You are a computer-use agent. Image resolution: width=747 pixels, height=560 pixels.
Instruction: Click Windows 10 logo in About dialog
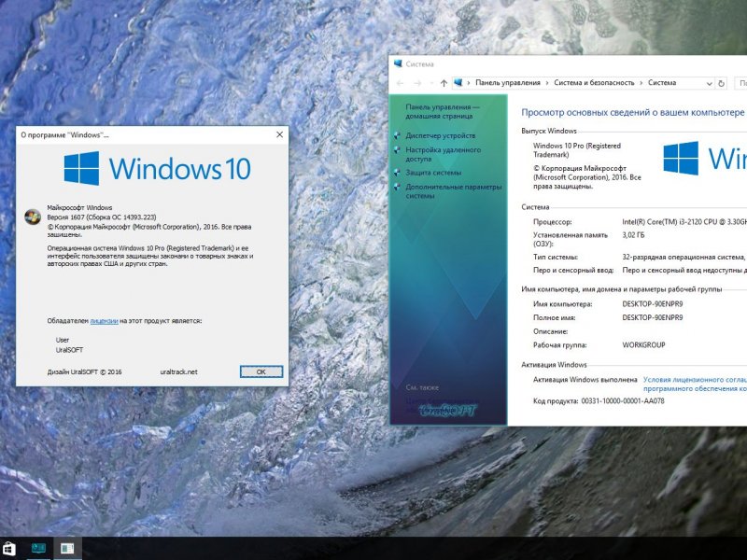(158, 168)
